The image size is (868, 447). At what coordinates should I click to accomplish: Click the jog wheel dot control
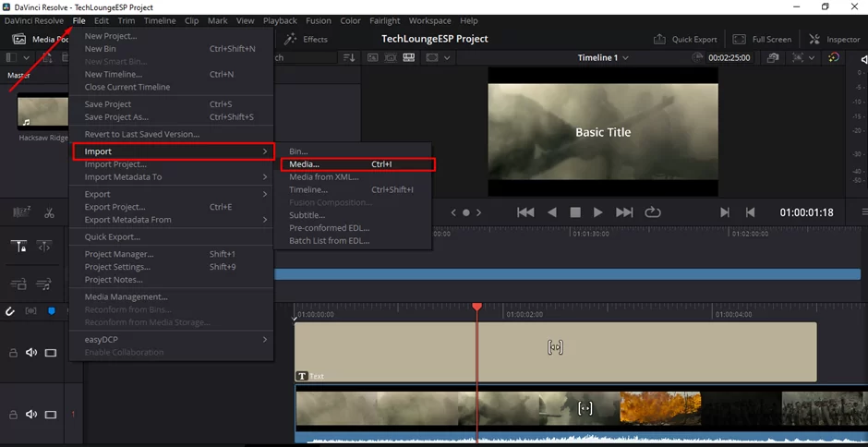tap(466, 212)
